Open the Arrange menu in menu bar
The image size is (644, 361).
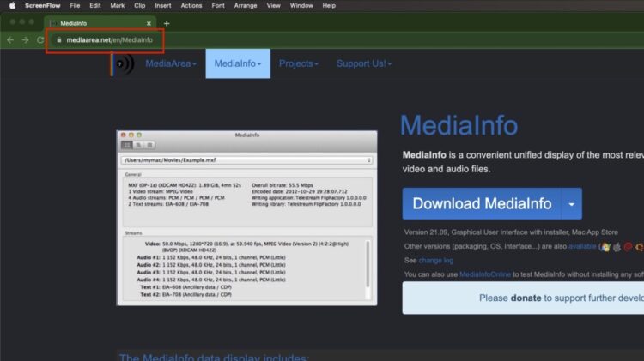245,5
